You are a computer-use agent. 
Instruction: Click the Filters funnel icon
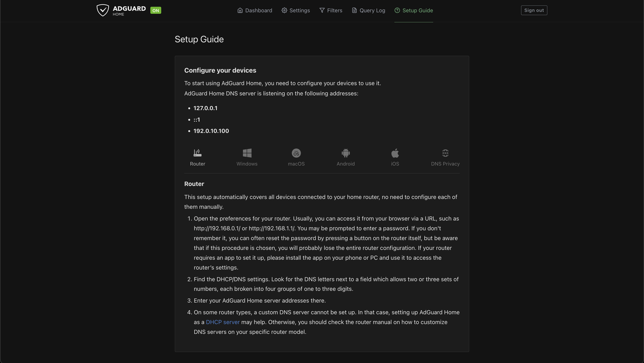[322, 11]
